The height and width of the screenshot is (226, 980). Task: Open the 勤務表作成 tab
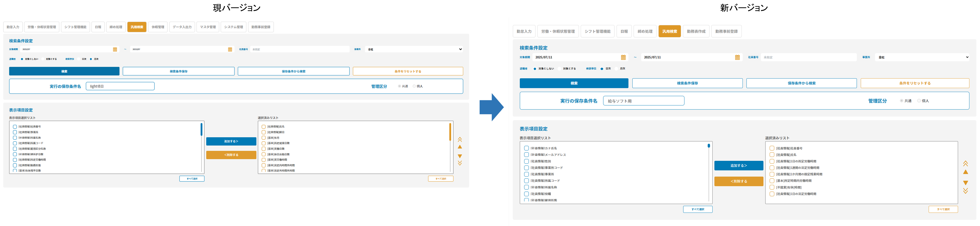(696, 31)
